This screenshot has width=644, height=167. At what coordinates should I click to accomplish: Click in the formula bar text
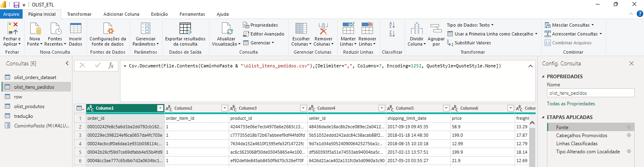[312, 66]
